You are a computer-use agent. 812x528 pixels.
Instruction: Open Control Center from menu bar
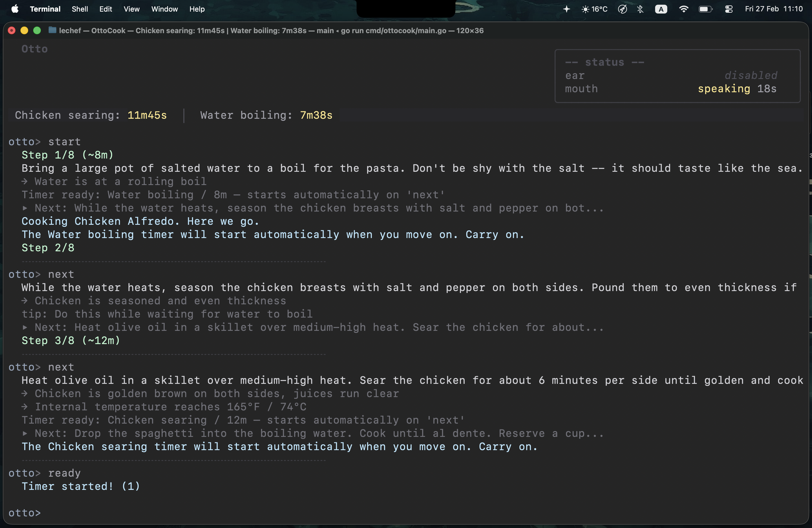[729, 9]
